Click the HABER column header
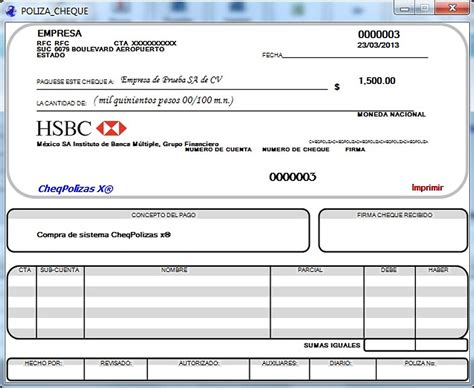Image resolution: width=474 pixels, height=388 pixels. pos(438,270)
